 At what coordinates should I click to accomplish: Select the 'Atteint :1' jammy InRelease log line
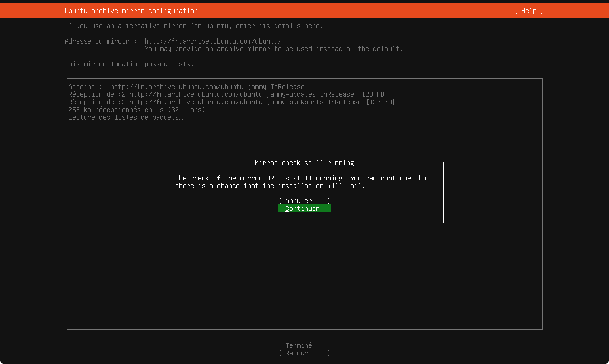coord(186,87)
